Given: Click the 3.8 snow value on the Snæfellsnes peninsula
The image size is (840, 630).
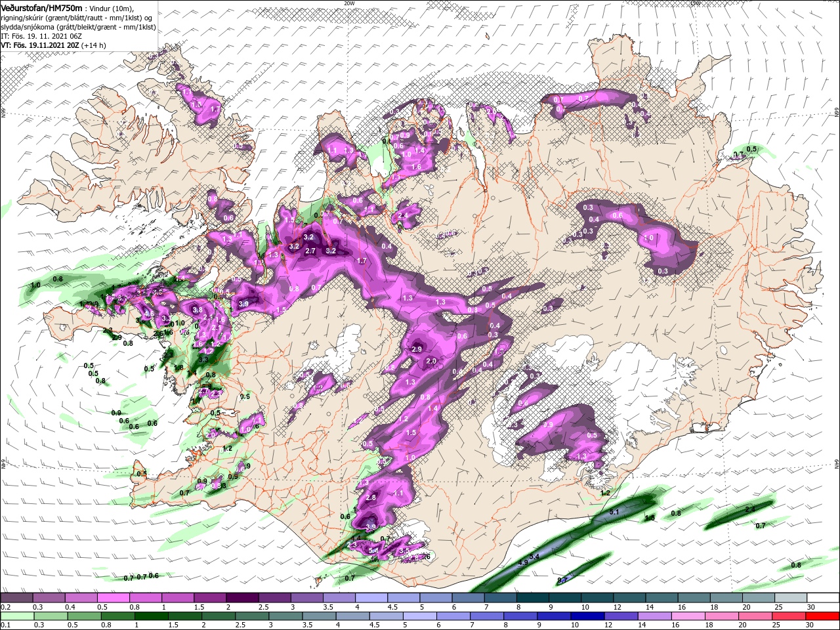Looking at the screenshot, I should pos(197,310).
